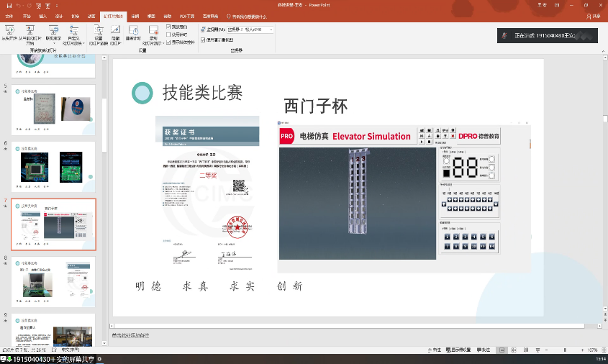Screen dimensions: 608x364
Task: Start Slide Show from status bar icon
Action: [537, 350]
